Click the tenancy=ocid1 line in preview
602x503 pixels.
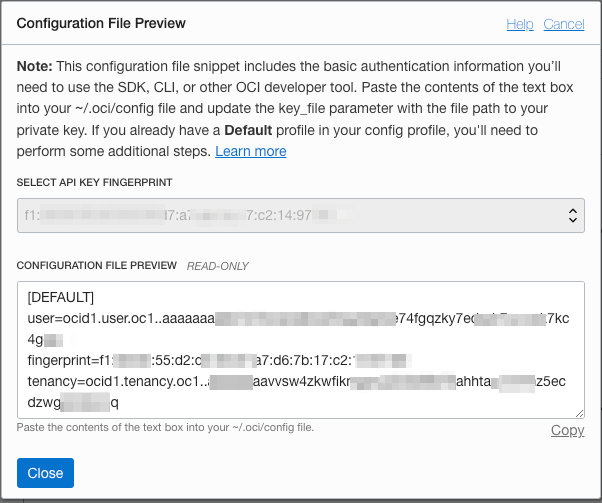pyautogui.click(x=110, y=382)
